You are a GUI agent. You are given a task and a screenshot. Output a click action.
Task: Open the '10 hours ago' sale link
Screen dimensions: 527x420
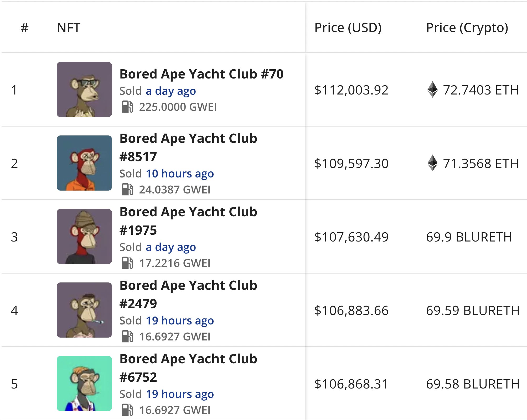(x=180, y=174)
